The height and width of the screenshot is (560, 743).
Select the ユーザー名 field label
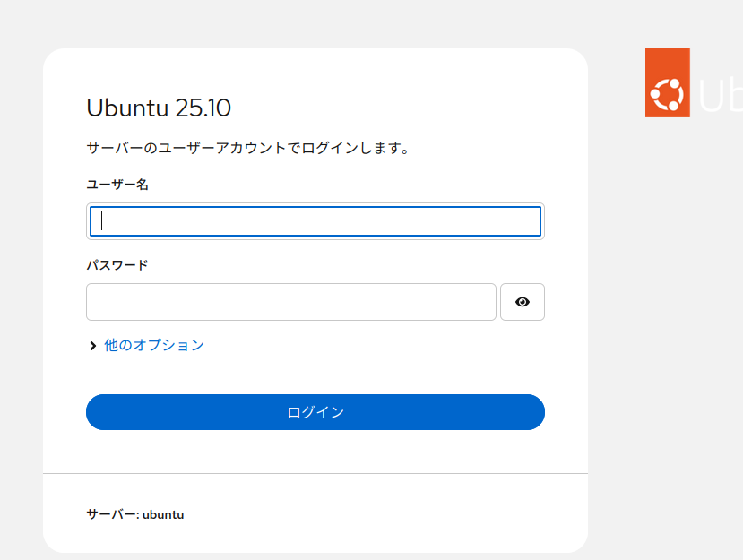(x=117, y=185)
